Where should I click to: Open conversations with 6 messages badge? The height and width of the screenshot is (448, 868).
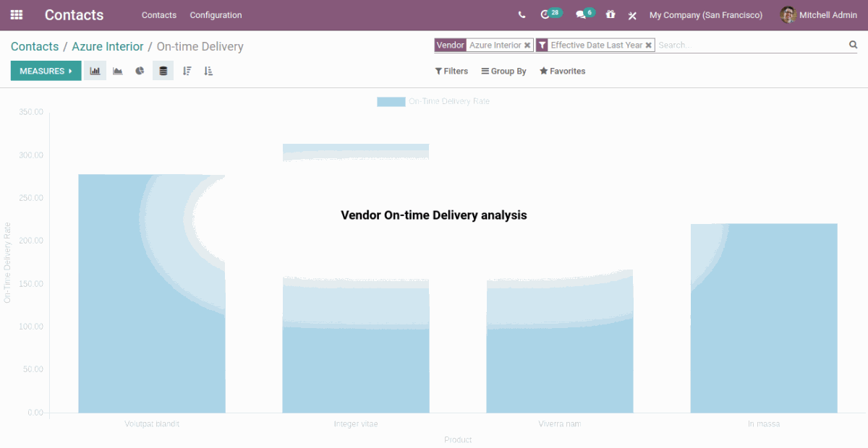(x=581, y=15)
